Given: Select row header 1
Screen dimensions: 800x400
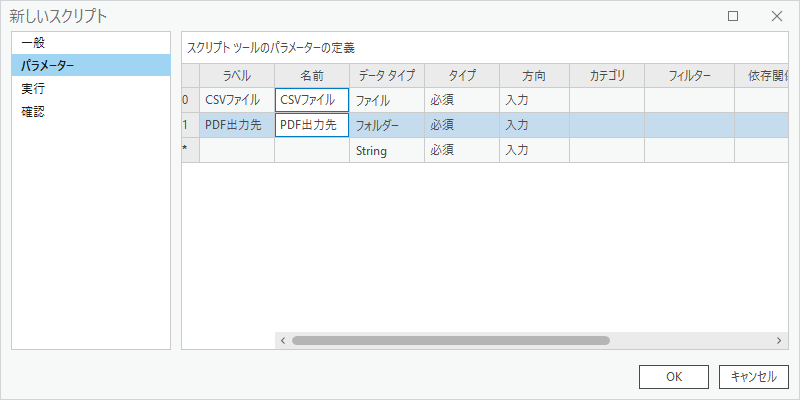Looking at the screenshot, I should pos(190,125).
